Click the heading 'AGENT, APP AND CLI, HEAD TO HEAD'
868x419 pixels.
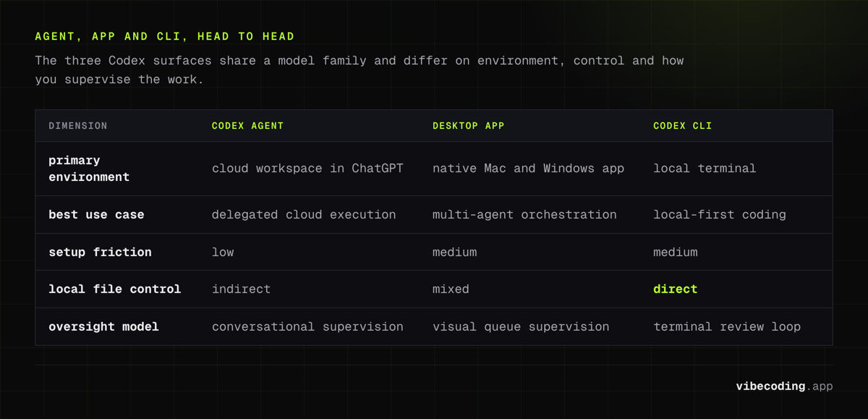coord(165,36)
